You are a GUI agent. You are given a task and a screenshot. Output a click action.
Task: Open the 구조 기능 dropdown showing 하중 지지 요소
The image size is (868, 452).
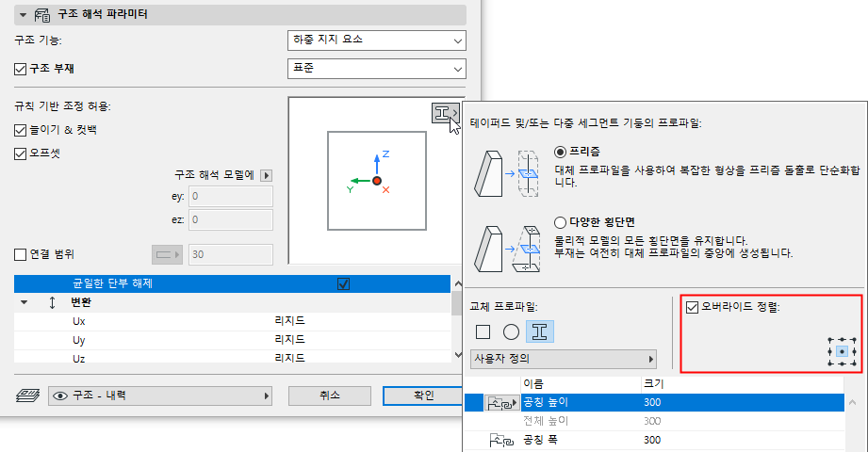(x=376, y=40)
